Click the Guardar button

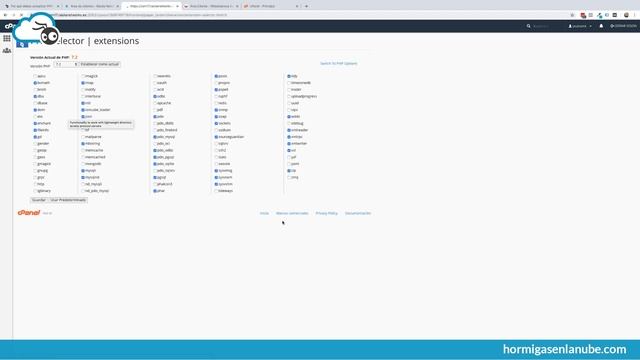(39, 200)
